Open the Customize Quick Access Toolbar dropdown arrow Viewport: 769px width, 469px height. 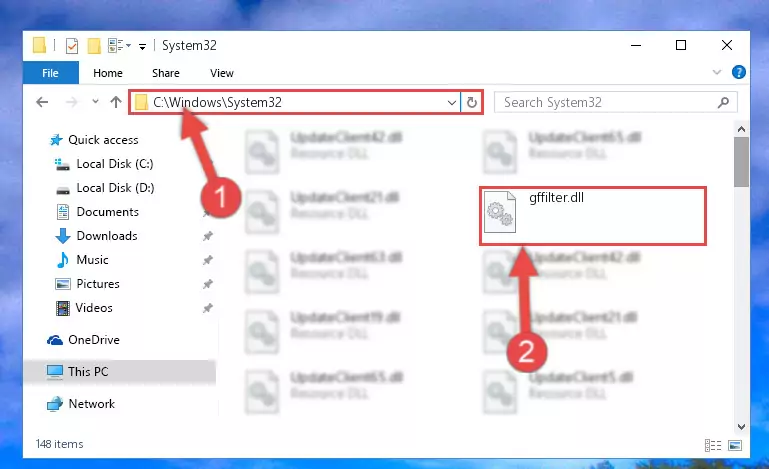point(142,47)
